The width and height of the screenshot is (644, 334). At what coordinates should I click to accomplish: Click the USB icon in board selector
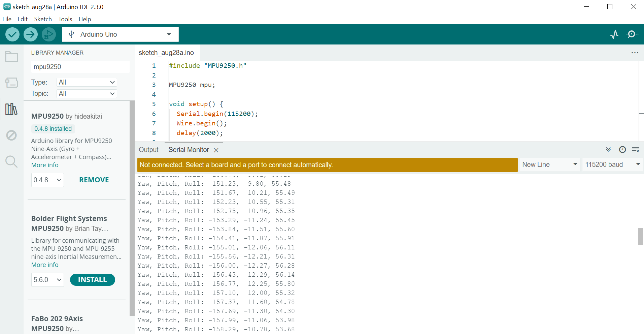pyautogui.click(x=71, y=34)
